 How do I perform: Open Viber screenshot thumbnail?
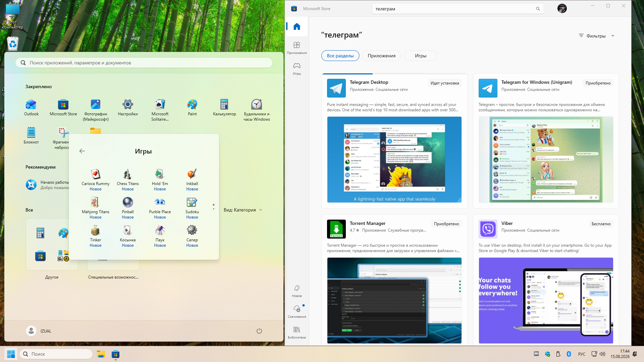(x=546, y=301)
